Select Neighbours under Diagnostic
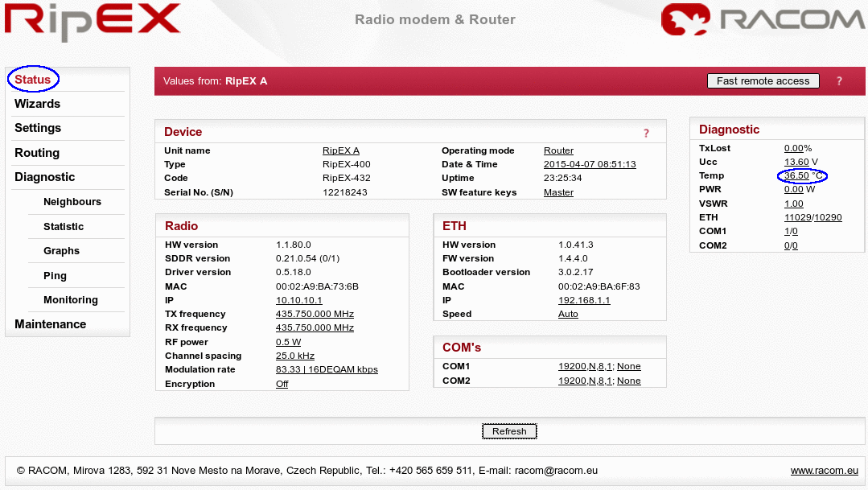868x490 pixels. click(72, 202)
